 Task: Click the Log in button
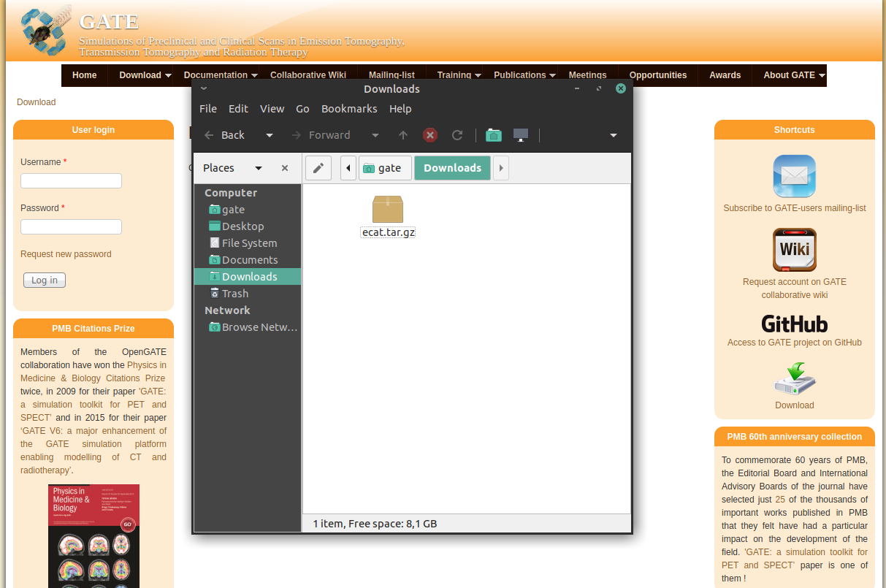(x=45, y=280)
